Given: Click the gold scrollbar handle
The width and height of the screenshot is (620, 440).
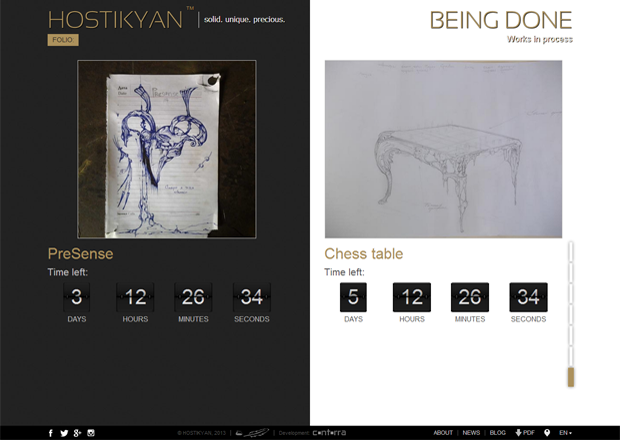Looking at the screenshot, I should coord(571,377).
